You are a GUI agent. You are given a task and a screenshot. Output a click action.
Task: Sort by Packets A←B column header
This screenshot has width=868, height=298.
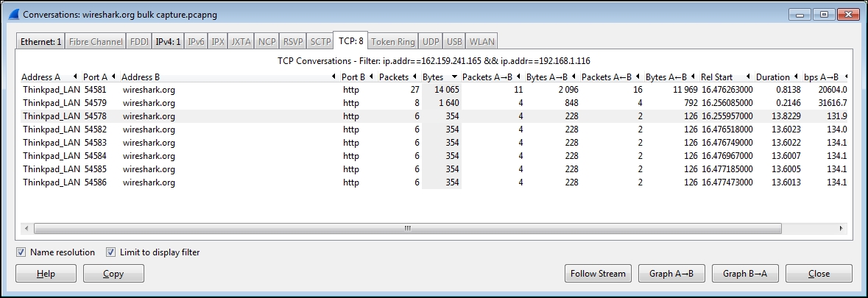click(x=611, y=77)
